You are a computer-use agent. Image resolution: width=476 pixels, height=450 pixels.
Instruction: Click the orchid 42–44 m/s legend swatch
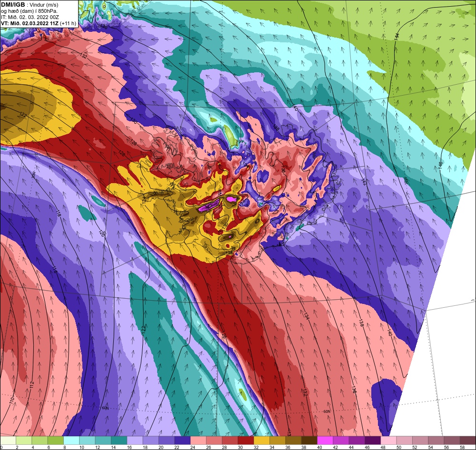[x=341, y=440]
